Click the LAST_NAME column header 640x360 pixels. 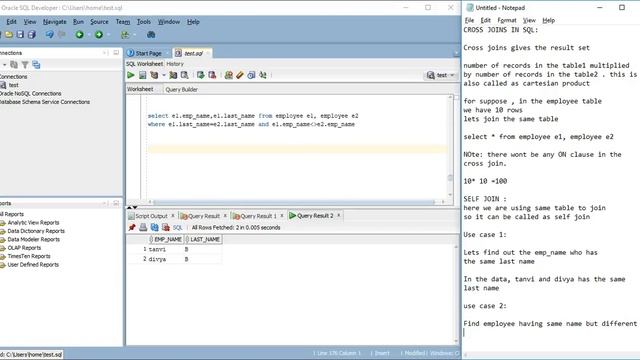(203, 239)
